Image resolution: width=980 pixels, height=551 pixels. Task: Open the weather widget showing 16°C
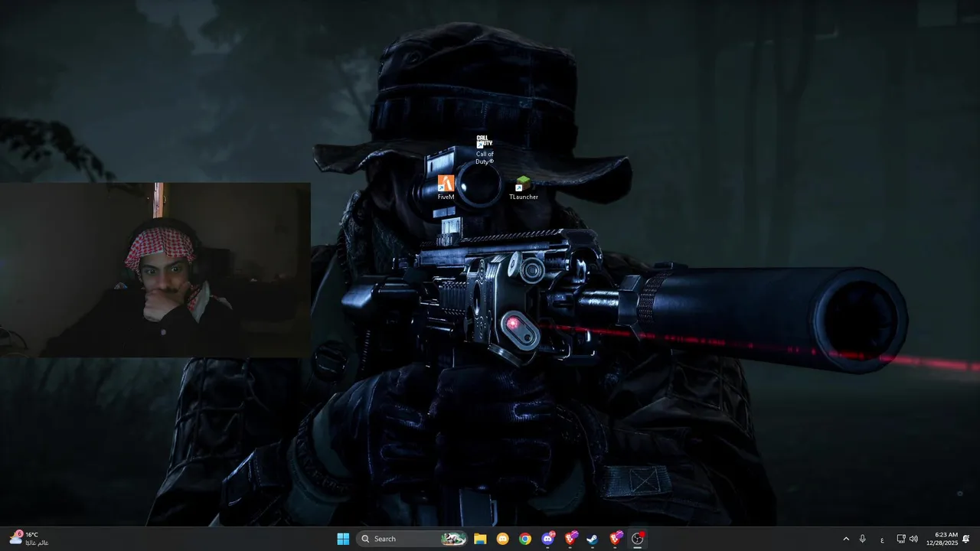(29, 539)
